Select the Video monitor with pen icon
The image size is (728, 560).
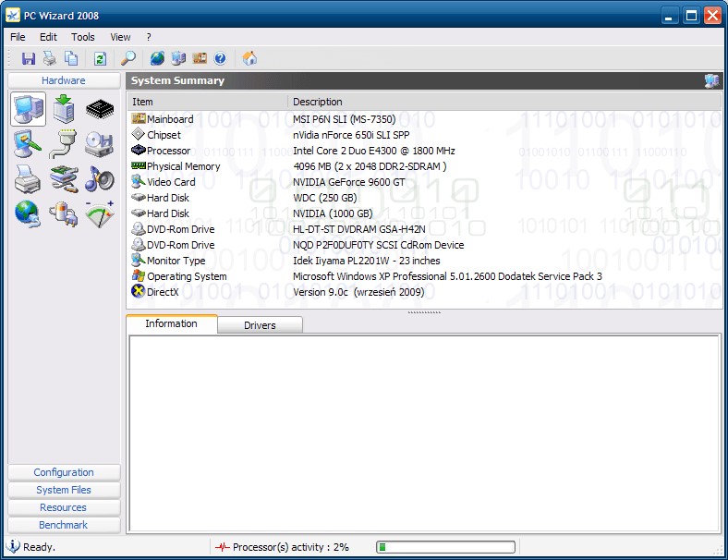[28, 144]
